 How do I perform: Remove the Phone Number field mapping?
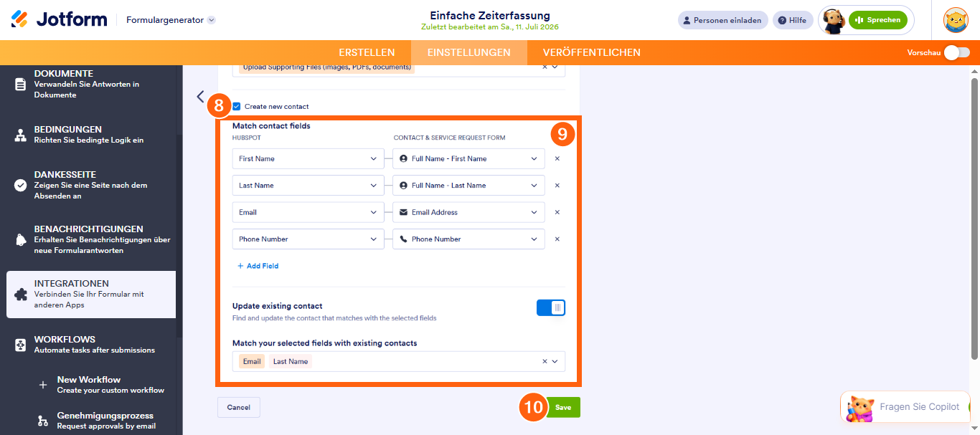point(557,239)
